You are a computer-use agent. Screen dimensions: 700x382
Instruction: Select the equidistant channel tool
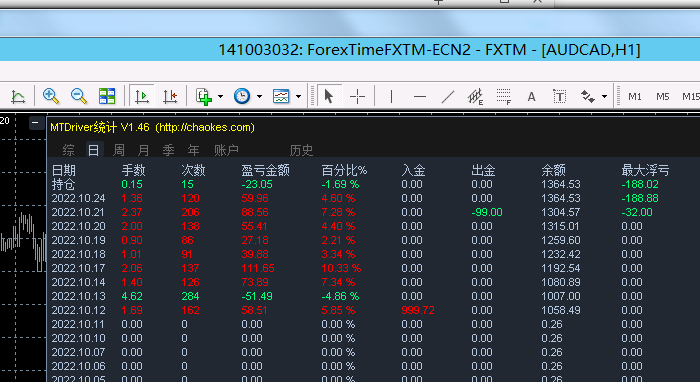[475, 96]
